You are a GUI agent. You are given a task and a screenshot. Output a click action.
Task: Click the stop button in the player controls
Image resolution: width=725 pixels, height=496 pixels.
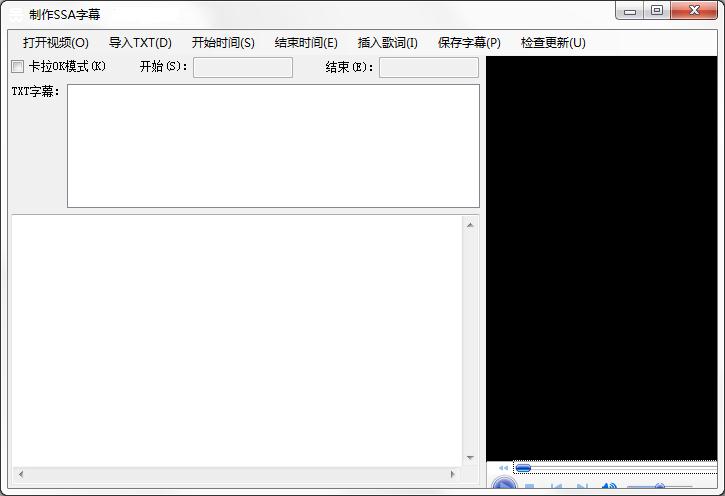pos(530,486)
